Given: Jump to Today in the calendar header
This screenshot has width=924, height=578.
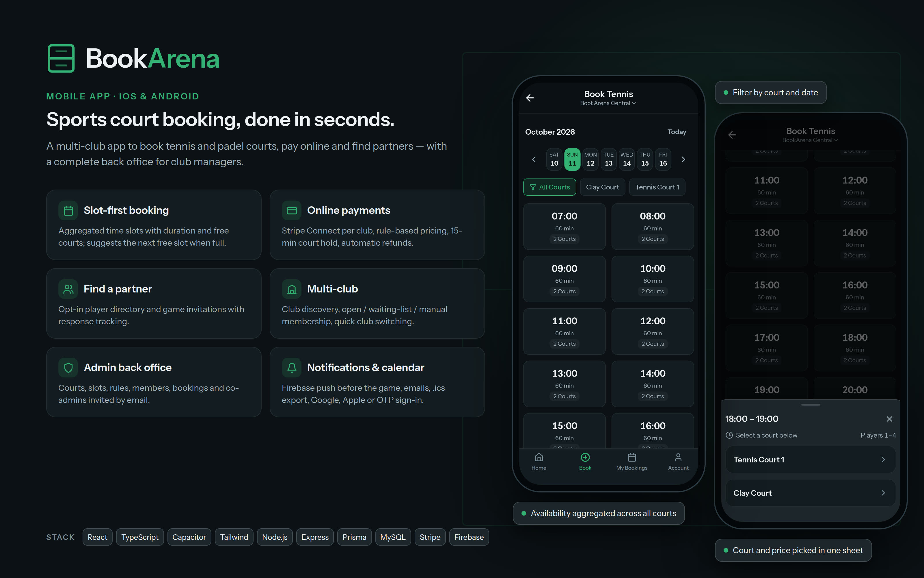Looking at the screenshot, I should (x=677, y=132).
